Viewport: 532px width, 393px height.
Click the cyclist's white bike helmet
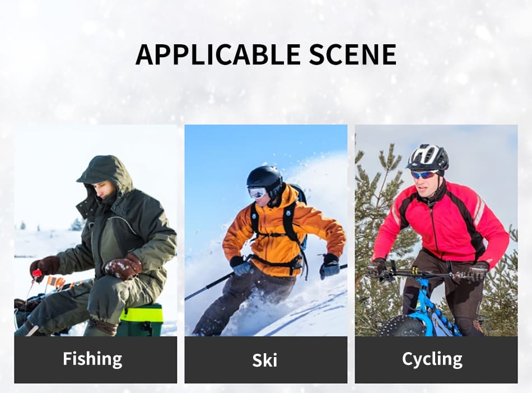pyautogui.click(x=427, y=157)
